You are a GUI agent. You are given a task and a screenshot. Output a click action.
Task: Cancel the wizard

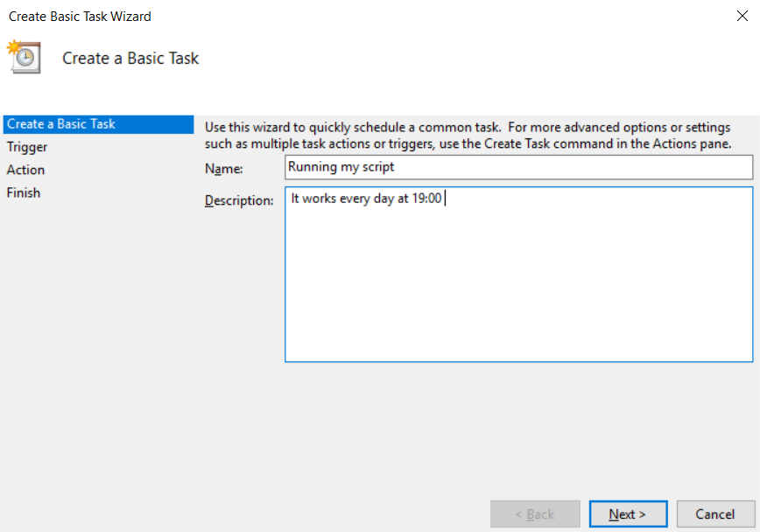(715, 514)
